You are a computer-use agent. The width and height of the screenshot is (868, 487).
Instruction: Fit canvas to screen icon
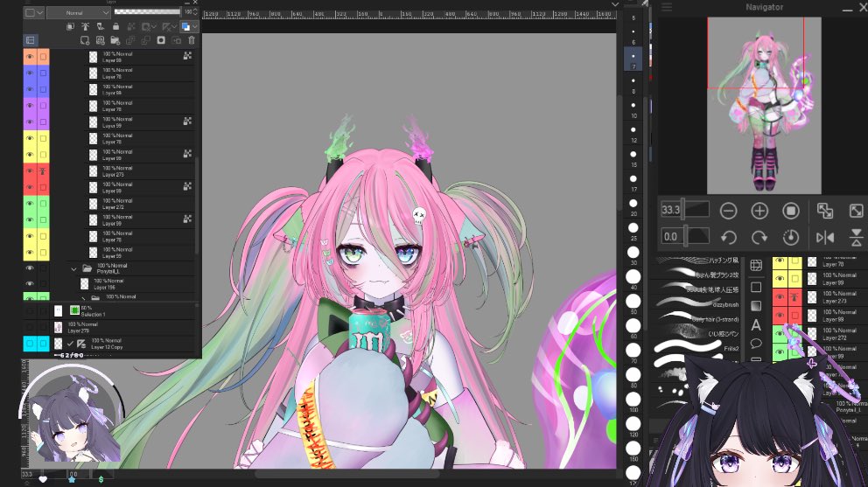pyautogui.click(x=857, y=211)
